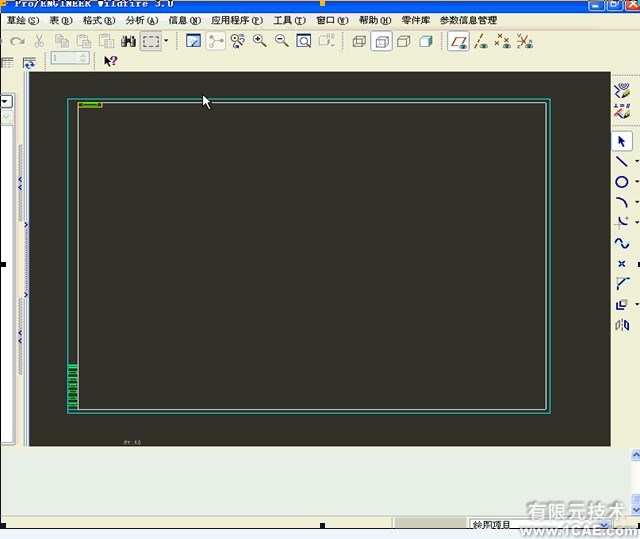
Task: Click the update sheet refresh icon
Action: pos(29,63)
